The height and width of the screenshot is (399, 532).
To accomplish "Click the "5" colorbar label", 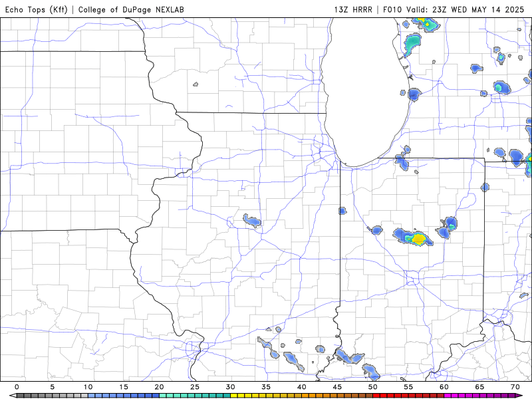I will tap(53, 387).
